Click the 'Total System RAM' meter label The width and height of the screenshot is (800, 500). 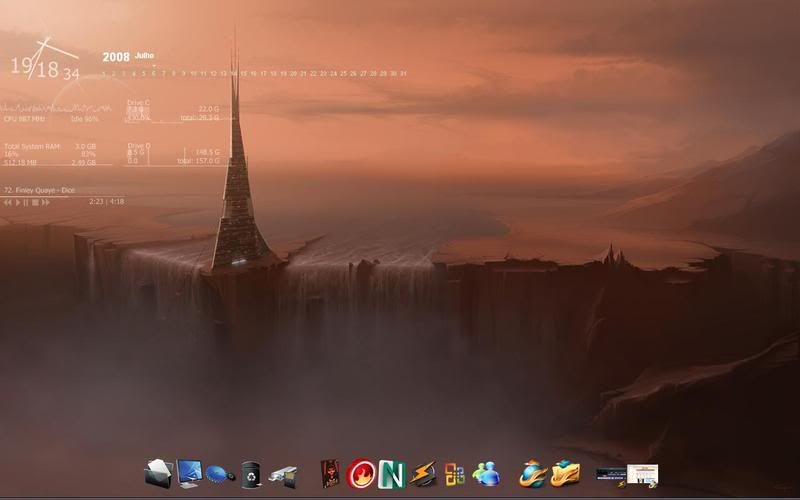tap(32, 146)
